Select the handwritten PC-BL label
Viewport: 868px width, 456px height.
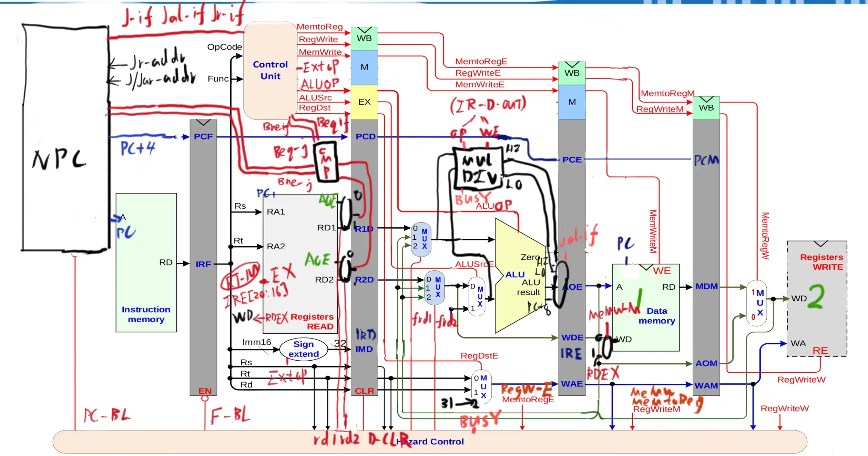(108, 415)
